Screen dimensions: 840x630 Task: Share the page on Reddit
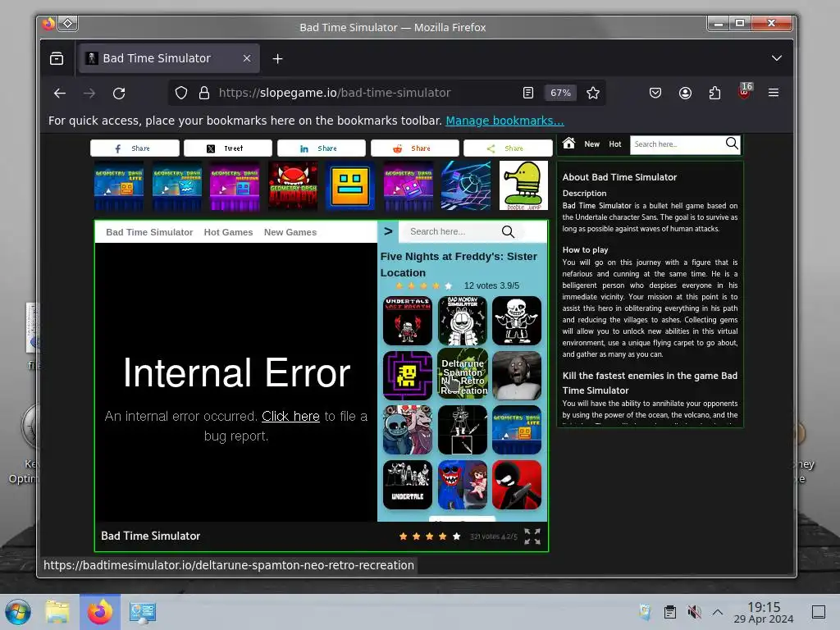(x=414, y=148)
